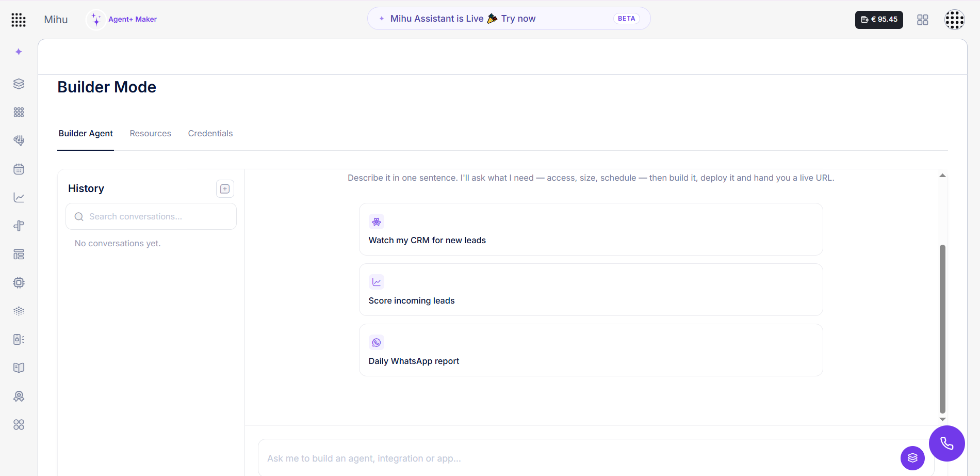Click the Agent+ Maker label

click(133, 19)
